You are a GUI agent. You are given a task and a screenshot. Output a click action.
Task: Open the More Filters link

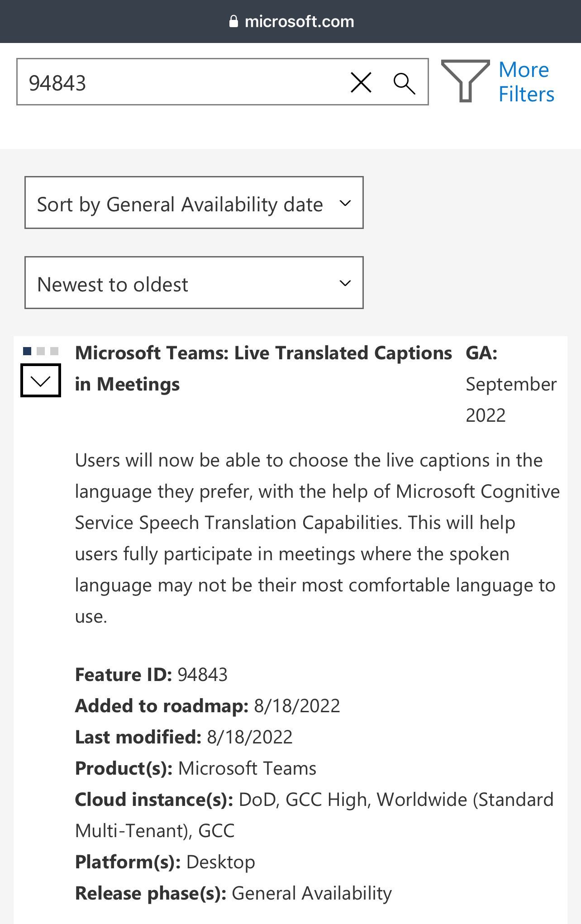[526, 82]
